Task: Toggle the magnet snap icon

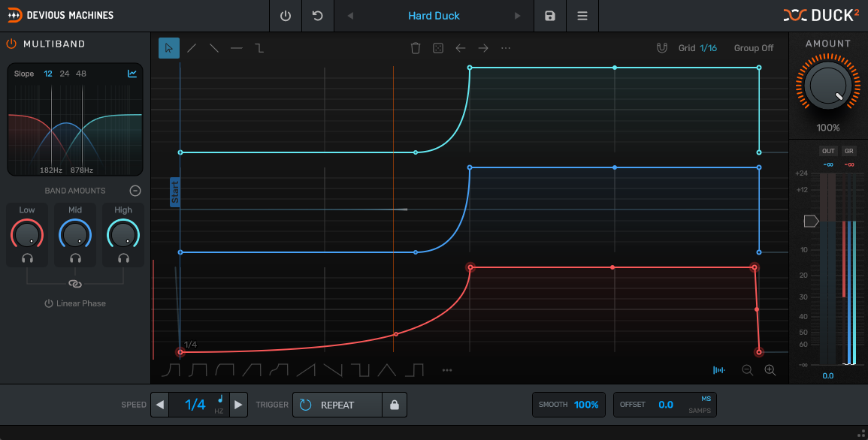Action: (x=661, y=48)
